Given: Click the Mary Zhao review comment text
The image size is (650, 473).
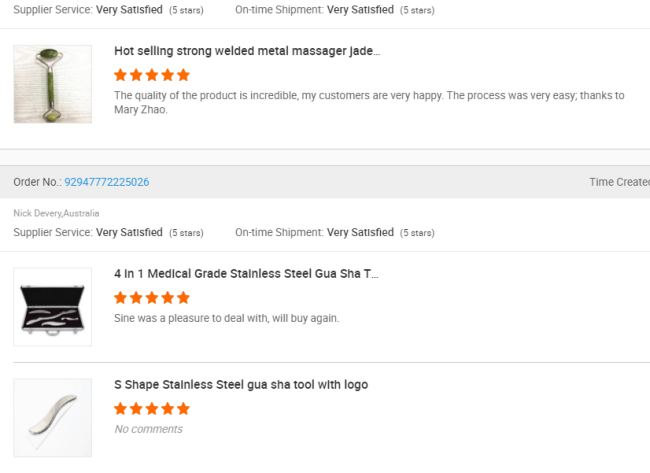Looking at the screenshot, I should 369,102.
